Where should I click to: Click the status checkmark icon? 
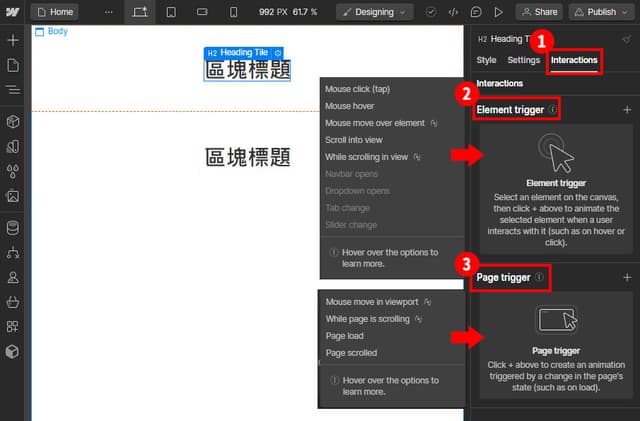(431, 12)
